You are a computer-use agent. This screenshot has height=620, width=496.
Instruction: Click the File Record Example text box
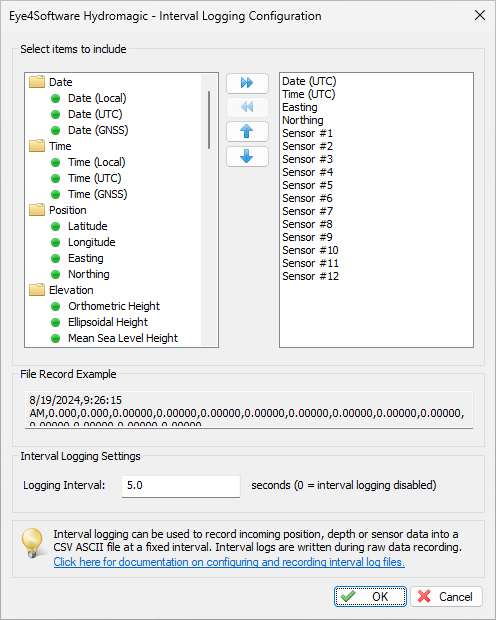pyautogui.click(x=249, y=410)
